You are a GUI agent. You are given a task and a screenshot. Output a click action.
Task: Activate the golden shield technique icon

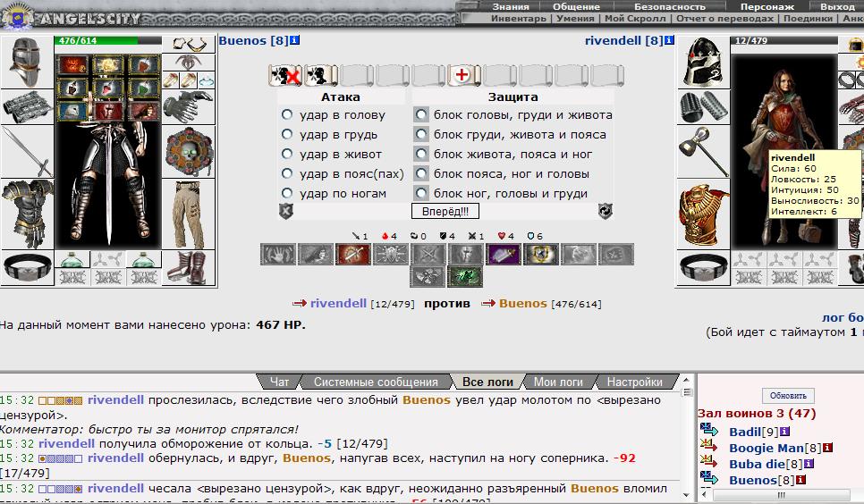click(540, 255)
